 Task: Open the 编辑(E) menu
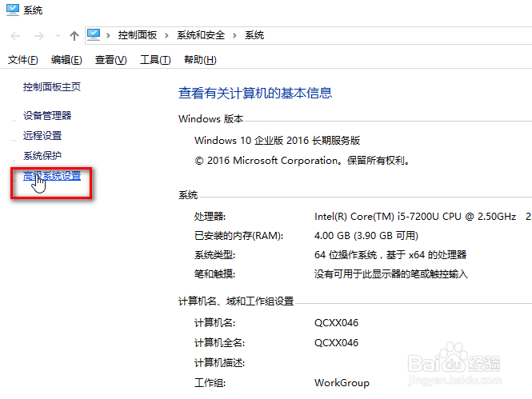66,60
